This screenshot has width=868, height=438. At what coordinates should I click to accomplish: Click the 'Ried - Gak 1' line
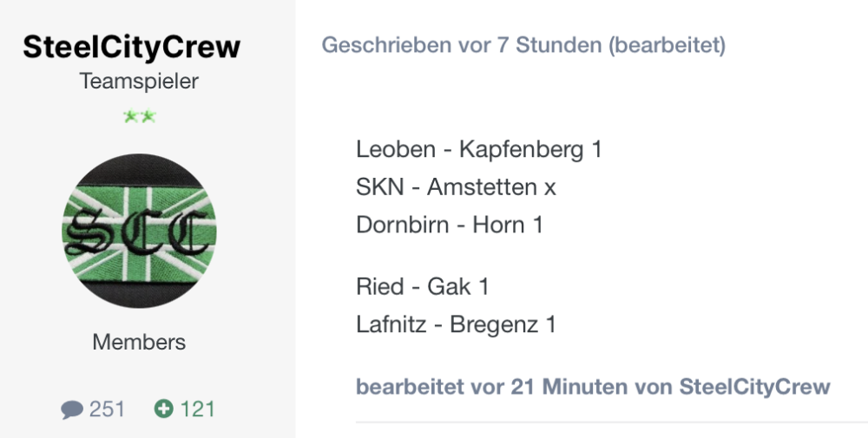(422, 286)
